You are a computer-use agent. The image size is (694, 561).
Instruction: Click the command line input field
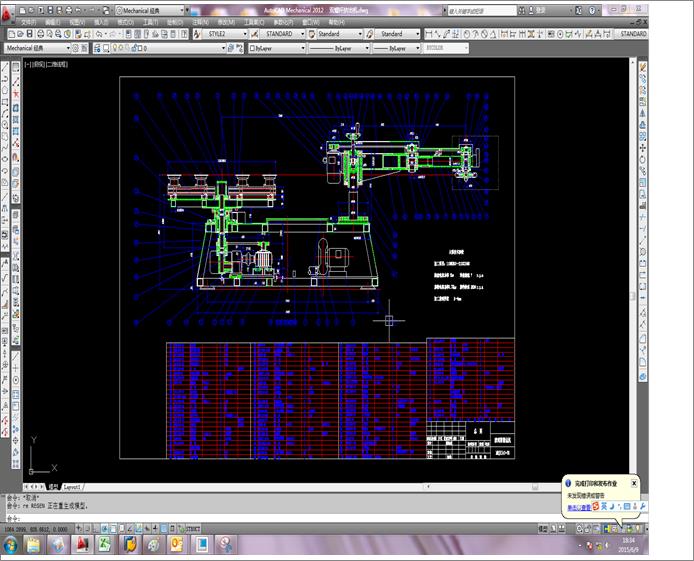tap(283, 518)
